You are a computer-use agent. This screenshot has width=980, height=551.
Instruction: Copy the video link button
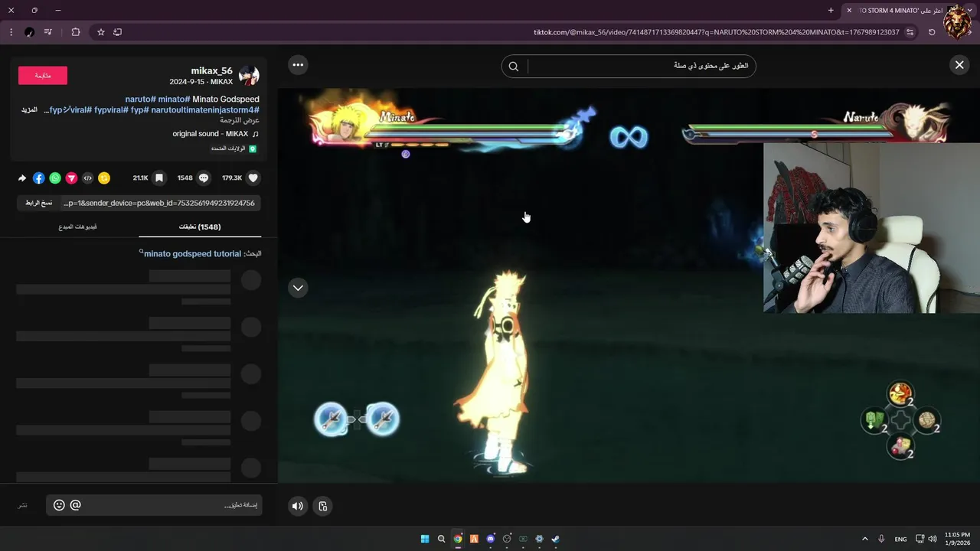point(38,203)
